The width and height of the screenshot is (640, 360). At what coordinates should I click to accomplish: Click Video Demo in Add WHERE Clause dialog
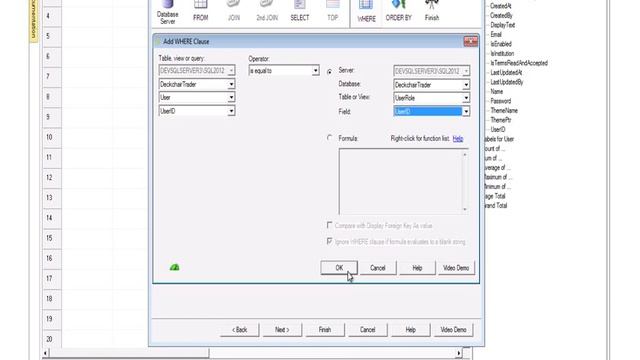coord(456,268)
